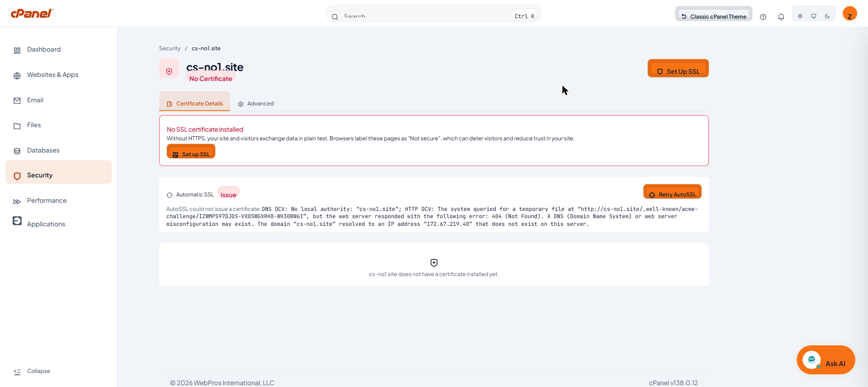The width and height of the screenshot is (868, 387).
Task: Click shield icon in empty certificate panel
Action: (434, 263)
